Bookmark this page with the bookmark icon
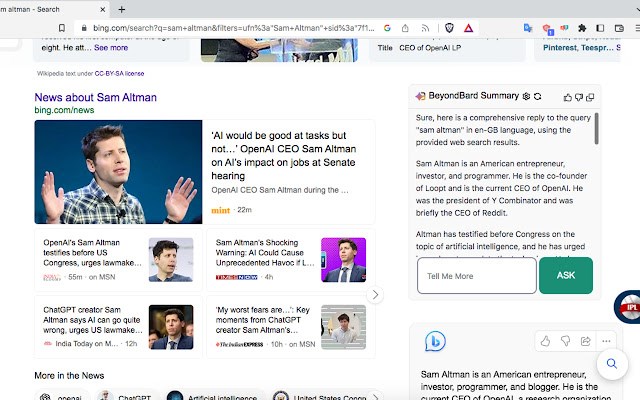Viewport: 640px width, 400px height. [62, 28]
